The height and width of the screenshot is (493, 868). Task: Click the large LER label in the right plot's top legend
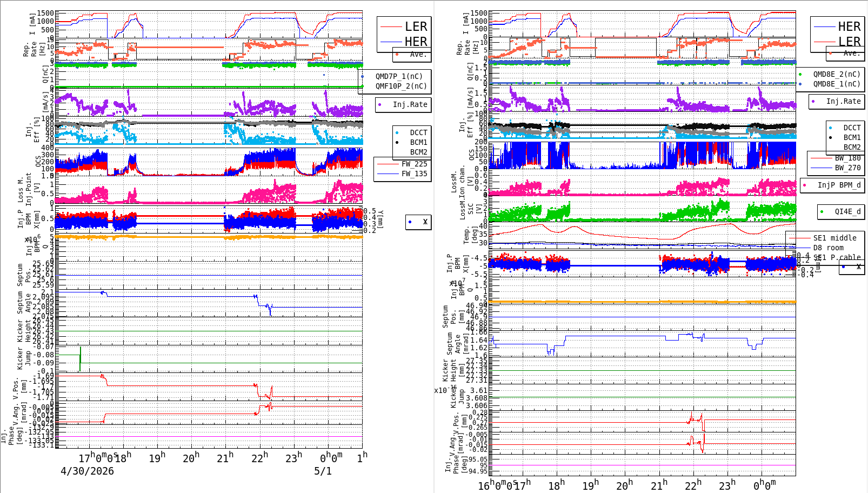849,42
